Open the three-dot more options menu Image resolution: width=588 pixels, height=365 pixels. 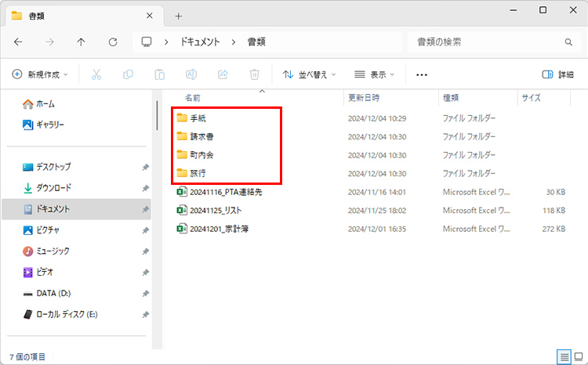click(422, 74)
